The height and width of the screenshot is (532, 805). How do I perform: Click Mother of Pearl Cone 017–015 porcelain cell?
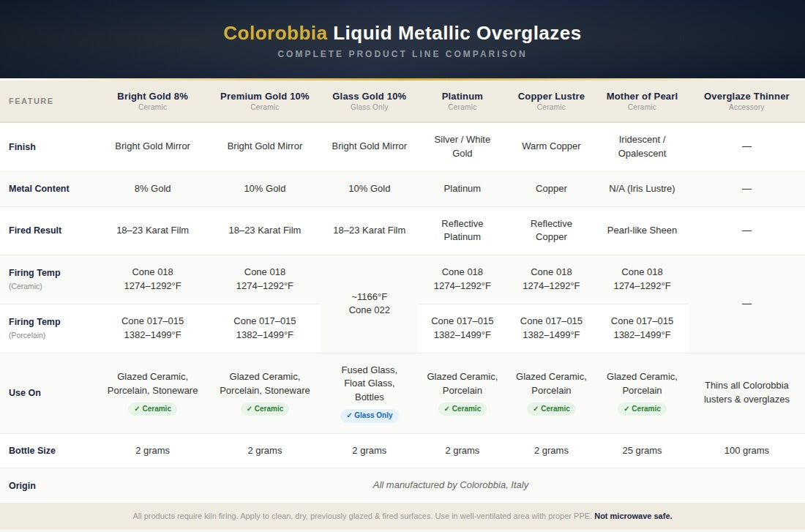pyautogui.click(x=642, y=328)
